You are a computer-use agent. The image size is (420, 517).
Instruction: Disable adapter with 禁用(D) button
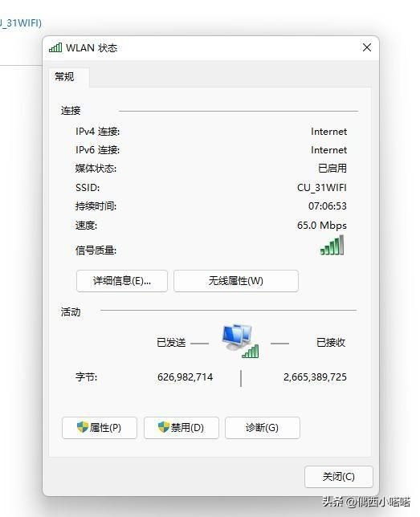(181, 428)
